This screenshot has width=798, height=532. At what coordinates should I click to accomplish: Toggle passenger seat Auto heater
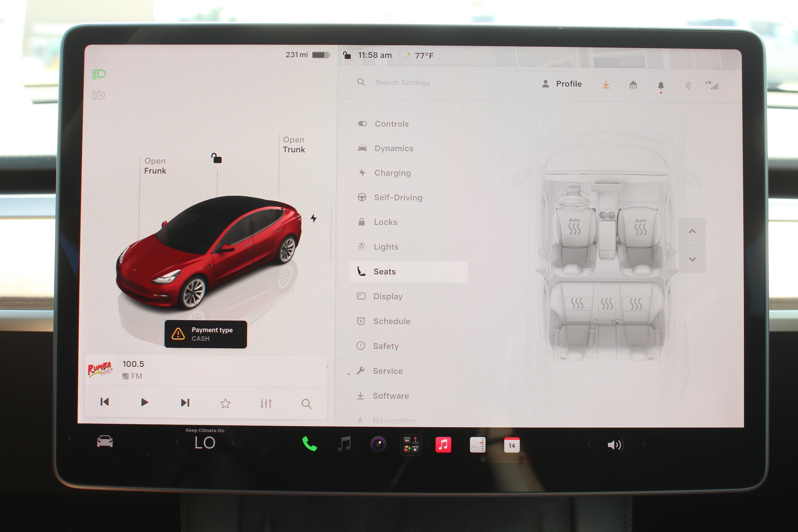coord(640,227)
